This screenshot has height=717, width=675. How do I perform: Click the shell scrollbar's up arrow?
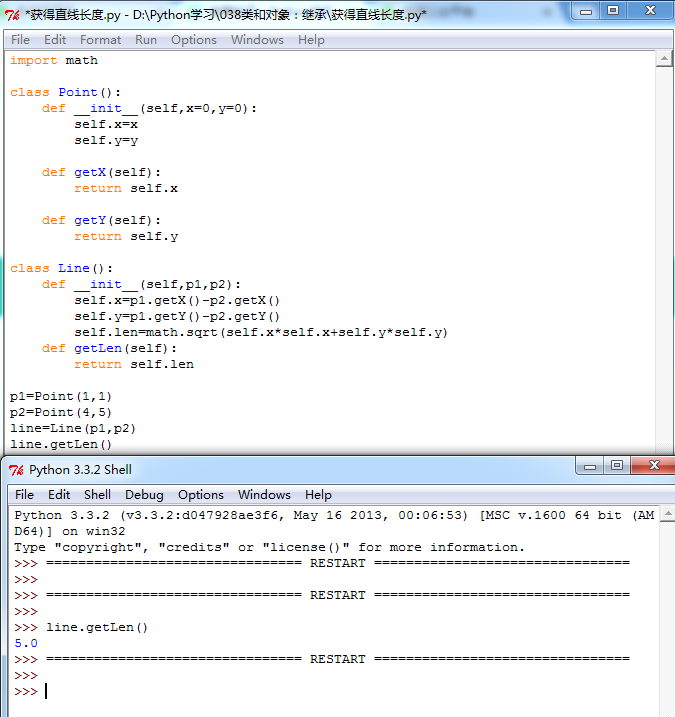click(666, 514)
